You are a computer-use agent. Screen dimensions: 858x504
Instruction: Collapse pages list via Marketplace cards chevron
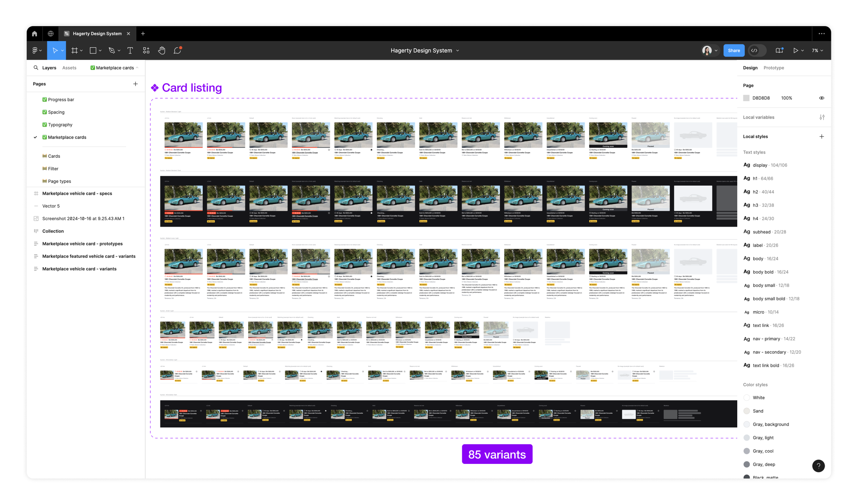(137, 68)
